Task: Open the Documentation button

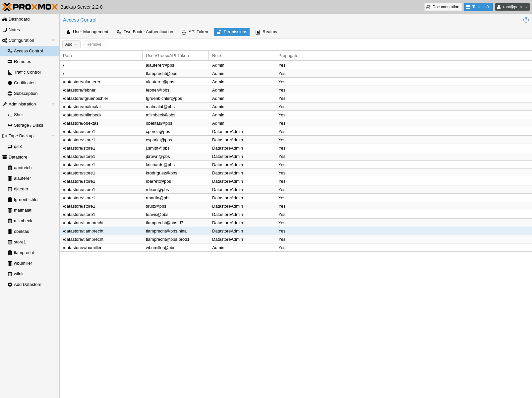Action: 443,7
